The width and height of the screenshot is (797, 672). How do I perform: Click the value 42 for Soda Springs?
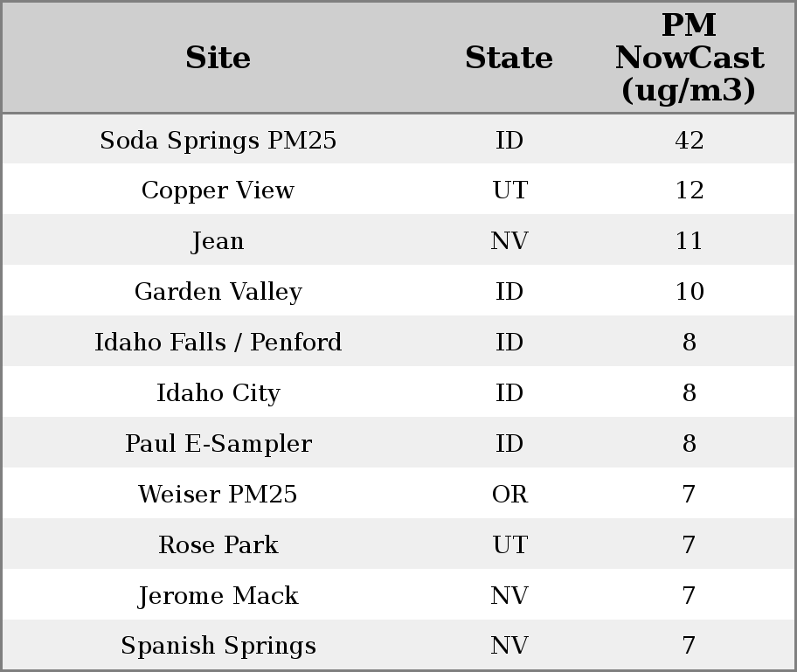point(689,141)
